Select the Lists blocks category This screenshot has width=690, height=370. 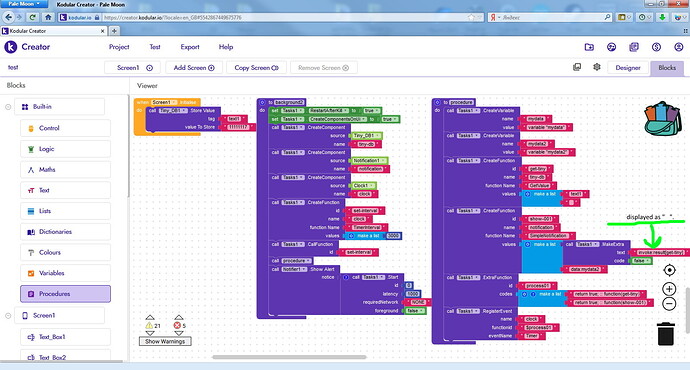[x=65, y=211]
